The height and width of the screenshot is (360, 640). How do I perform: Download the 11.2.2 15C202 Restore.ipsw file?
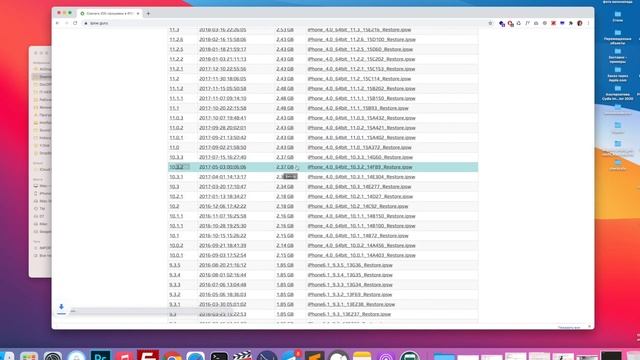361,59
